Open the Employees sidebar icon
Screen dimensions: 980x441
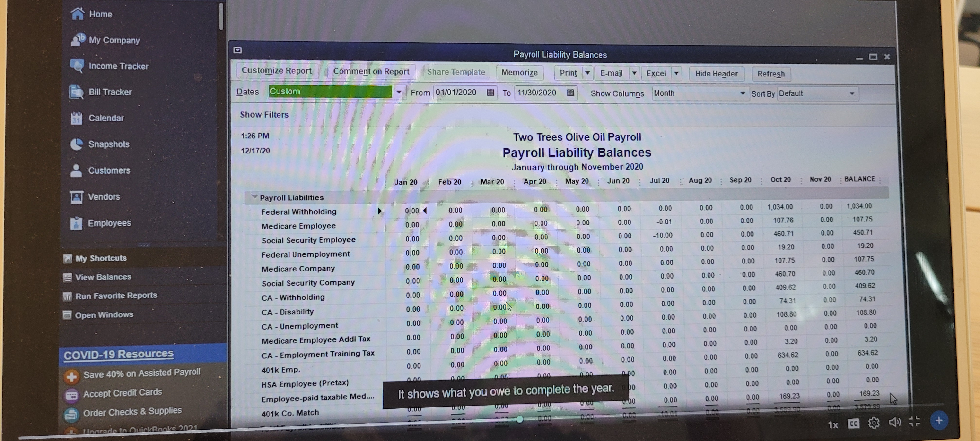click(76, 223)
